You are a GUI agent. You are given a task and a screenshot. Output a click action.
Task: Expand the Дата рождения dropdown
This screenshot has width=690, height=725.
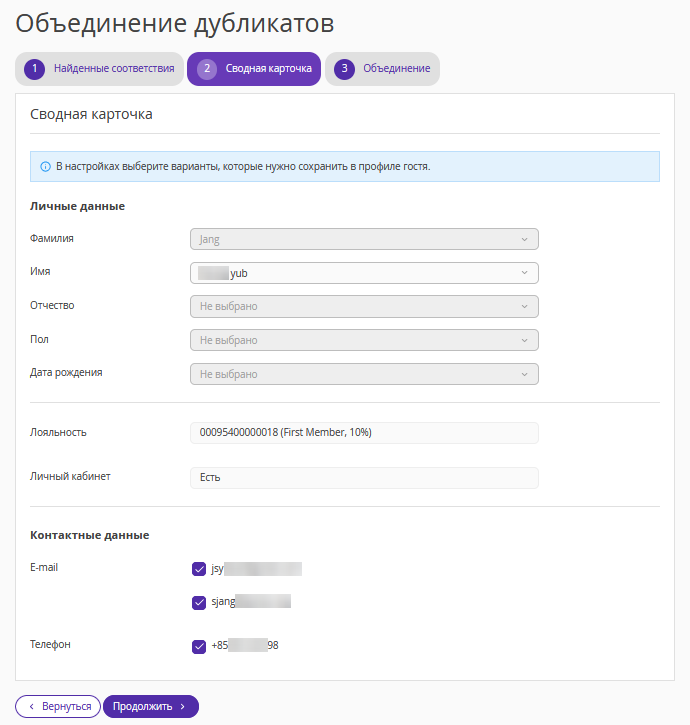364,374
